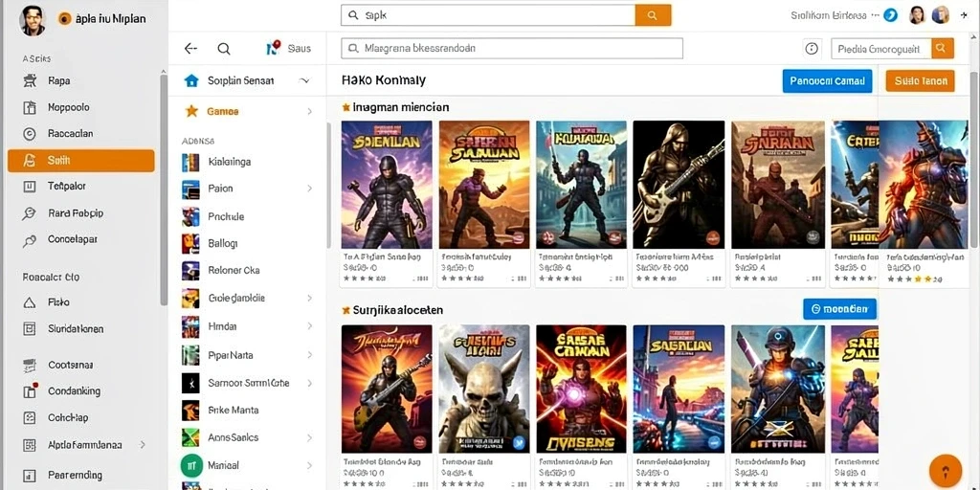Viewport: 980px width, 490px height.
Task: Open Condanking in the left sidebar
Action: coord(74,391)
